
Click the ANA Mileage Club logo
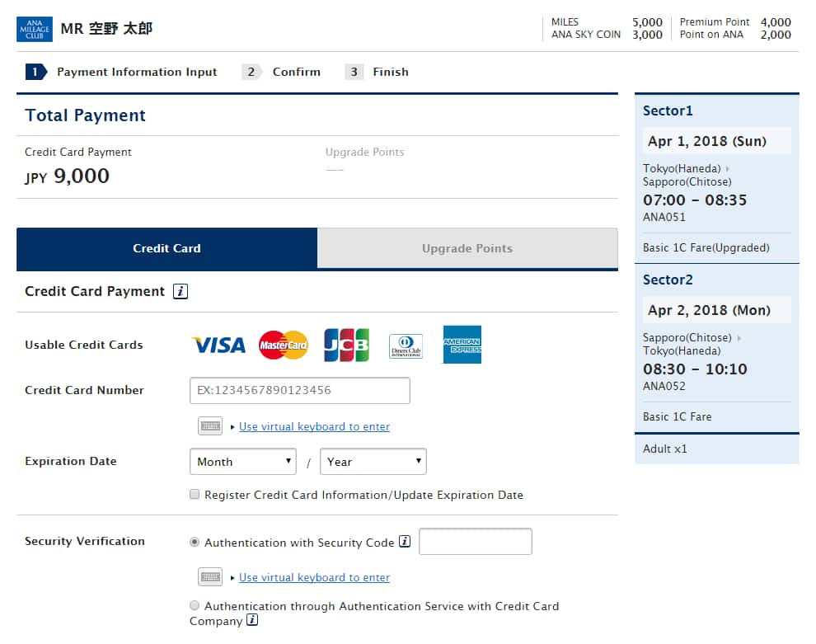(x=35, y=29)
